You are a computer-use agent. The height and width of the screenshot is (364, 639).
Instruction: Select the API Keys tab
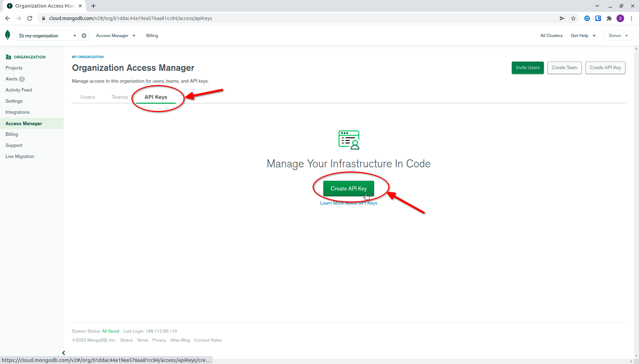(x=156, y=97)
